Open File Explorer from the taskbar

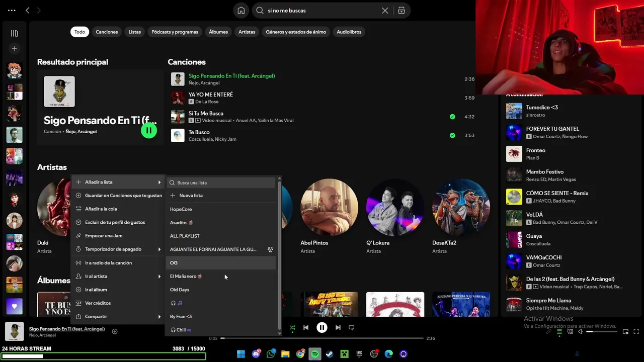coord(285,354)
